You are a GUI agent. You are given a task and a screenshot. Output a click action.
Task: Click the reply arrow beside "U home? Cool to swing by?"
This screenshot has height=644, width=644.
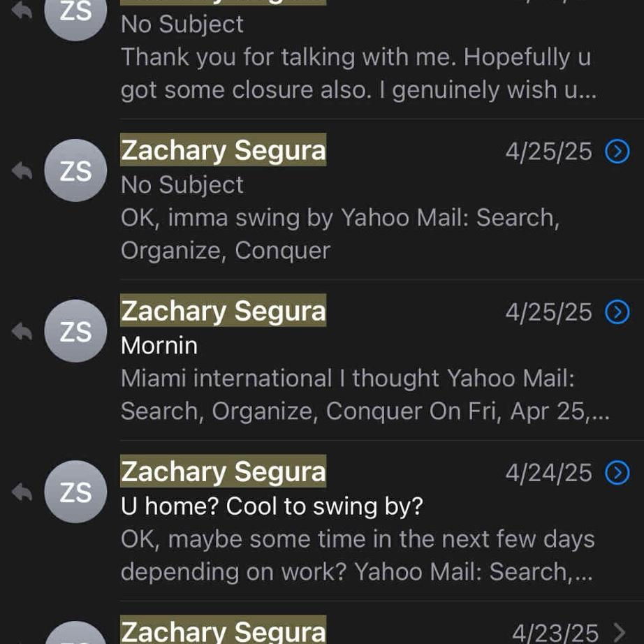[22, 492]
